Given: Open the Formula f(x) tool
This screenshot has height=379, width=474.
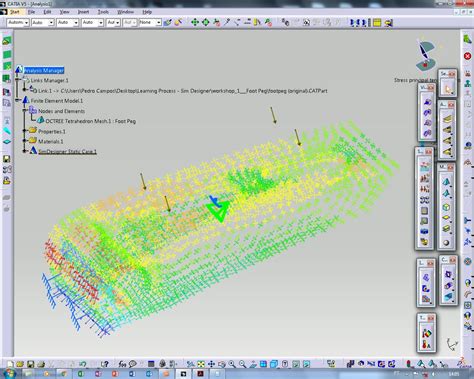Looking at the screenshot, I should (122, 364).
